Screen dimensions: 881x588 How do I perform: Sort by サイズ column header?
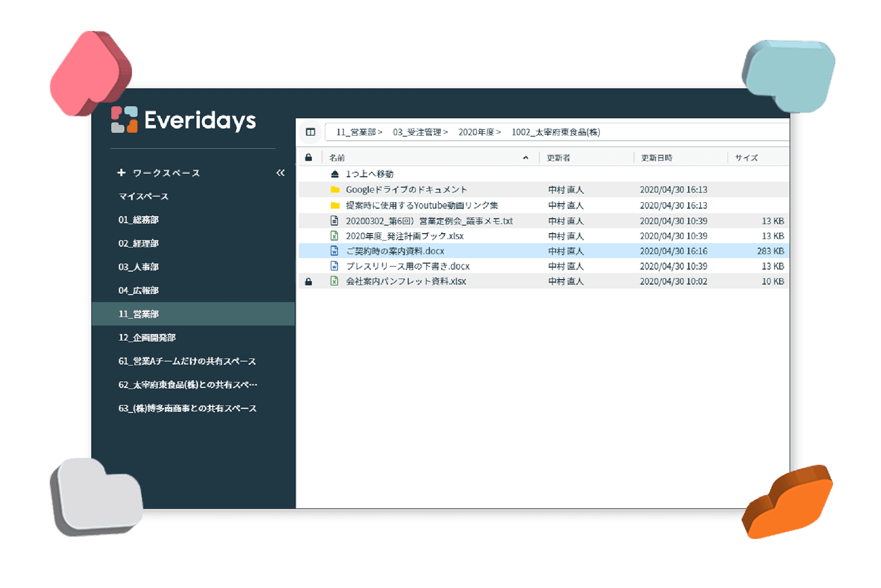tap(746, 158)
